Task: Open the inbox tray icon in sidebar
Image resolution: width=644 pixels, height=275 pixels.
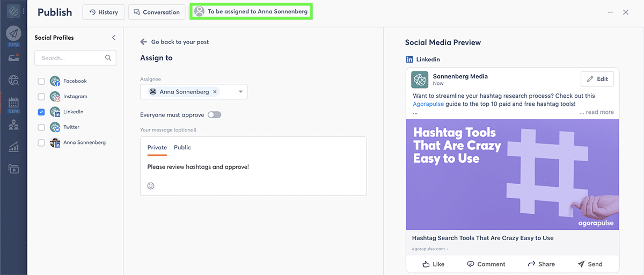Action: 13,57
